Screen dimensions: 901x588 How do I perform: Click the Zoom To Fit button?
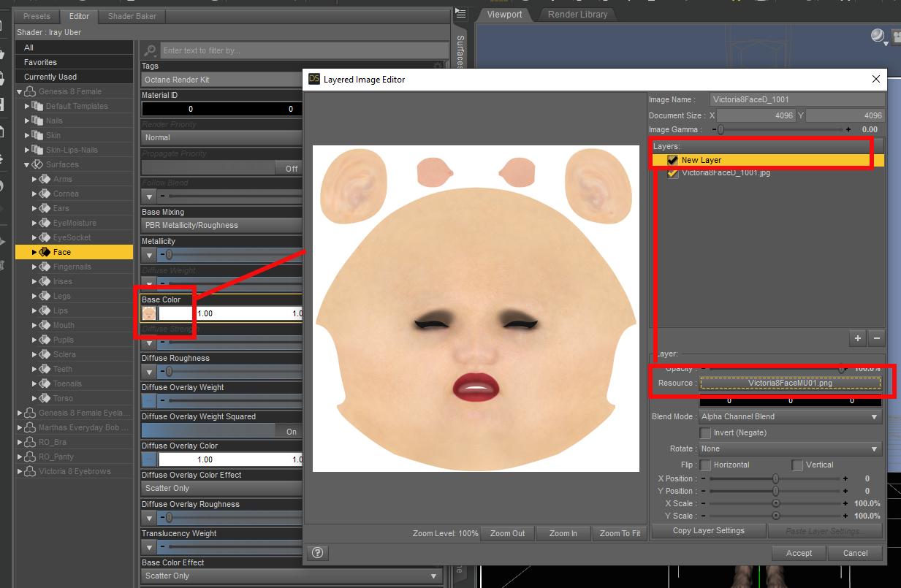click(620, 533)
